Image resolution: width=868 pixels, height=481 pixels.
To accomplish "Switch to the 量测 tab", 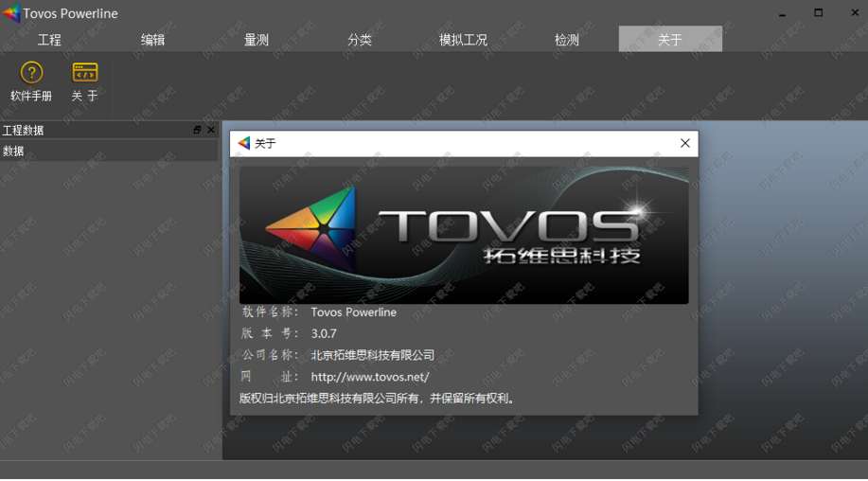I will 257,40.
